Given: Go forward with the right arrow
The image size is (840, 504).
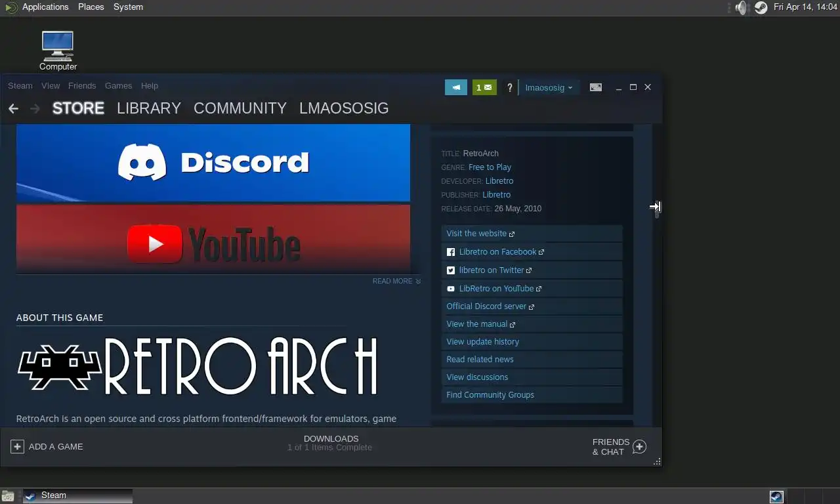Looking at the screenshot, I should click(x=35, y=108).
